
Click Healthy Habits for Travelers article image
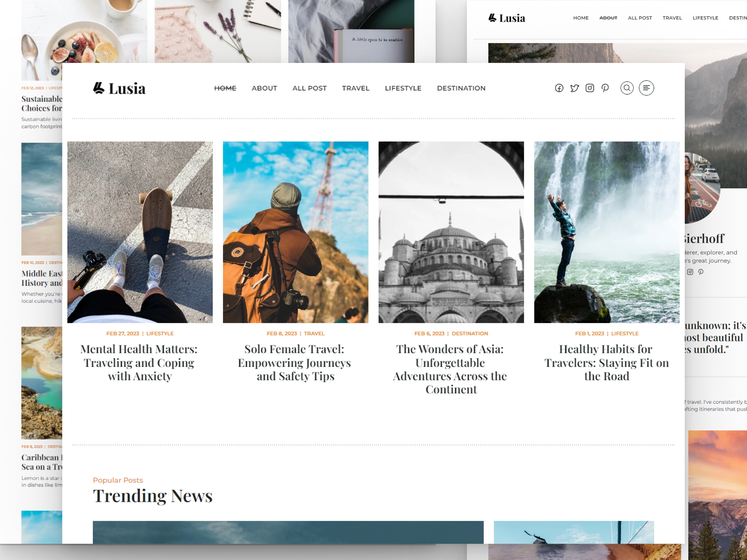(x=606, y=232)
